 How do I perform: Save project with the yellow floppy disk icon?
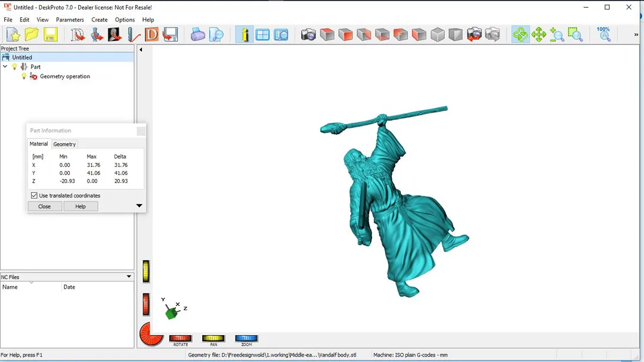point(51,35)
